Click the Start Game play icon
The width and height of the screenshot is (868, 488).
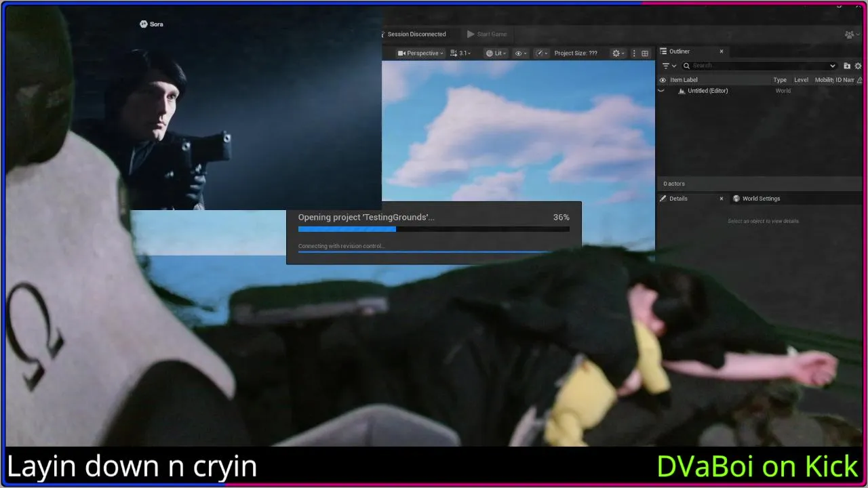click(471, 34)
